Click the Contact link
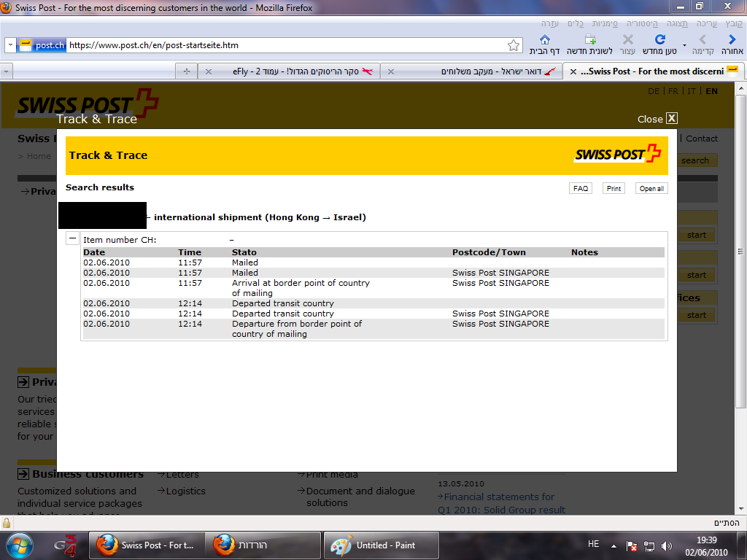 click(701, 139)
